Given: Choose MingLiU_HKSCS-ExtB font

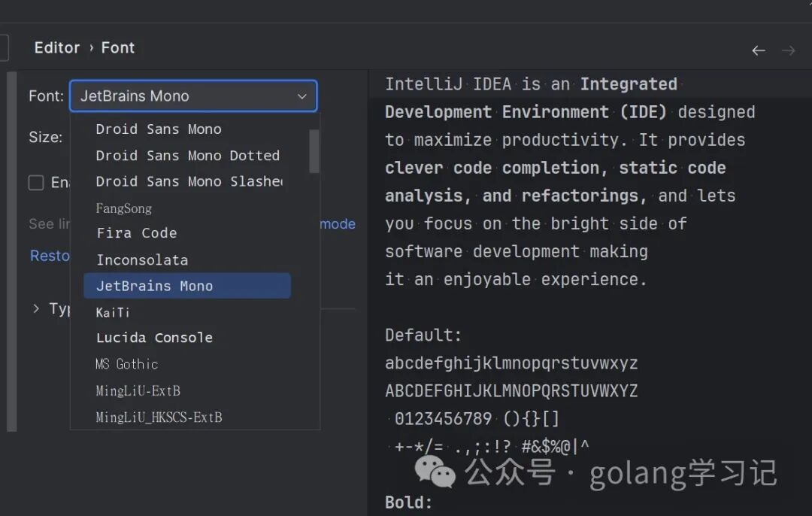Looking at the screenshot, I should tap(159, 417).
